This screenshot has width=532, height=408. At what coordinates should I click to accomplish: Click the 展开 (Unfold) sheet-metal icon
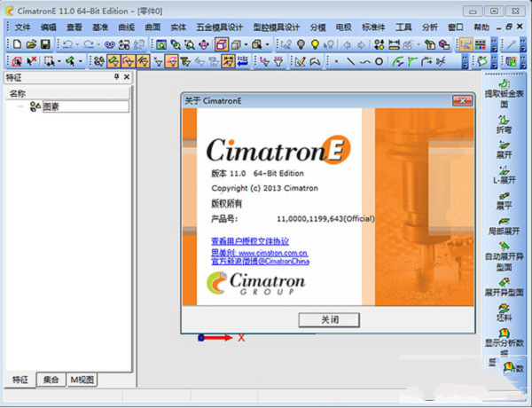(x=505, y=150)
